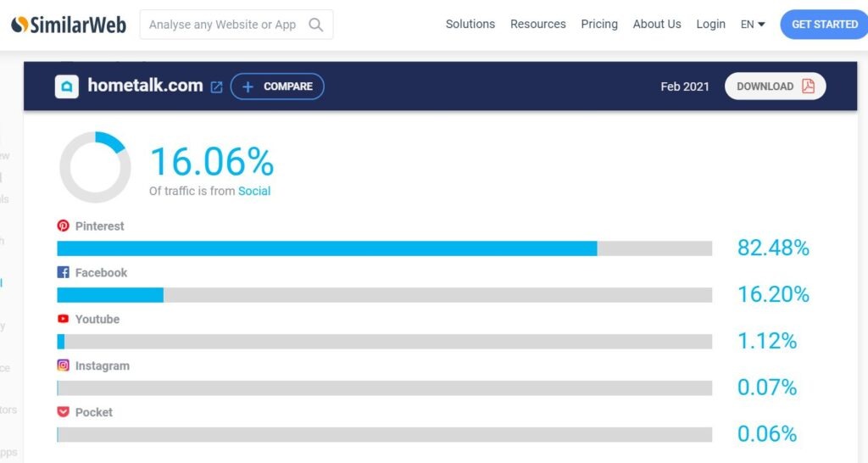Click the hometalk.com title text
The width and height of the screenshot is (868, 463).
(x=145, y=86)
